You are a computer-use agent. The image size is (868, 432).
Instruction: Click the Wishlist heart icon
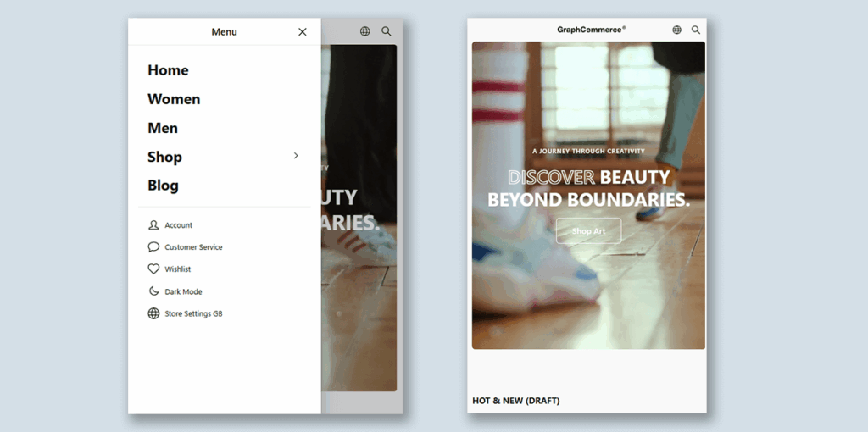153,269
